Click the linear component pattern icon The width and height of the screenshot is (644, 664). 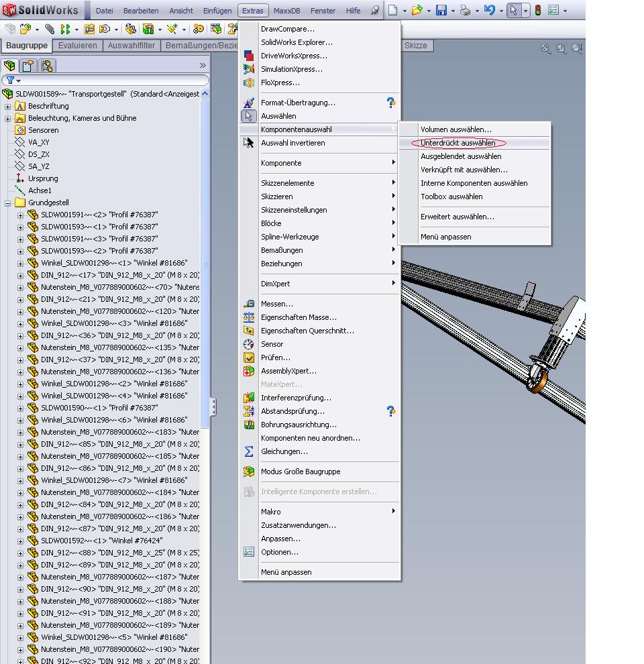(x=65, y=29)
